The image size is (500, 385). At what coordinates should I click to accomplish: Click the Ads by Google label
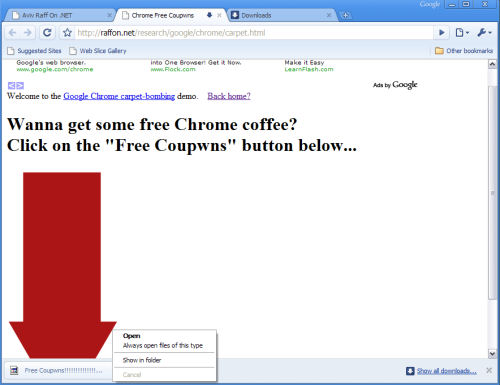395,85
